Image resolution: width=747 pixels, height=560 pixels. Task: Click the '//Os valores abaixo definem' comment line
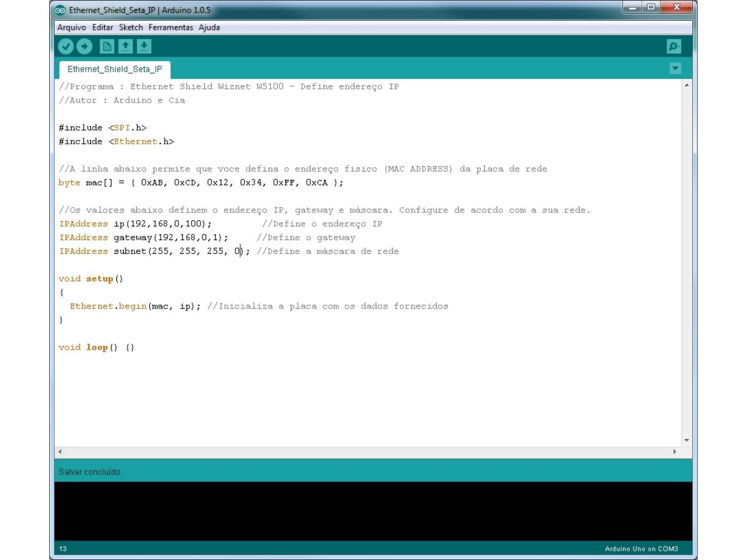click(x=324, y=210)
